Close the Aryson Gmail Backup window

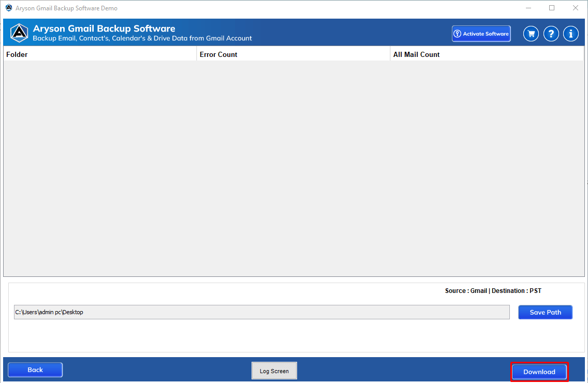point(575,8)
